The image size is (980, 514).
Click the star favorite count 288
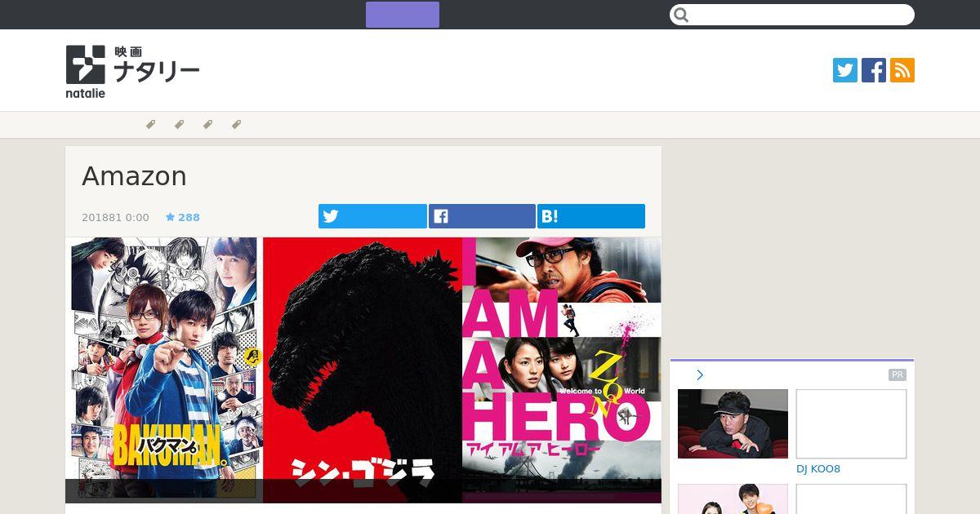(183, 217)
